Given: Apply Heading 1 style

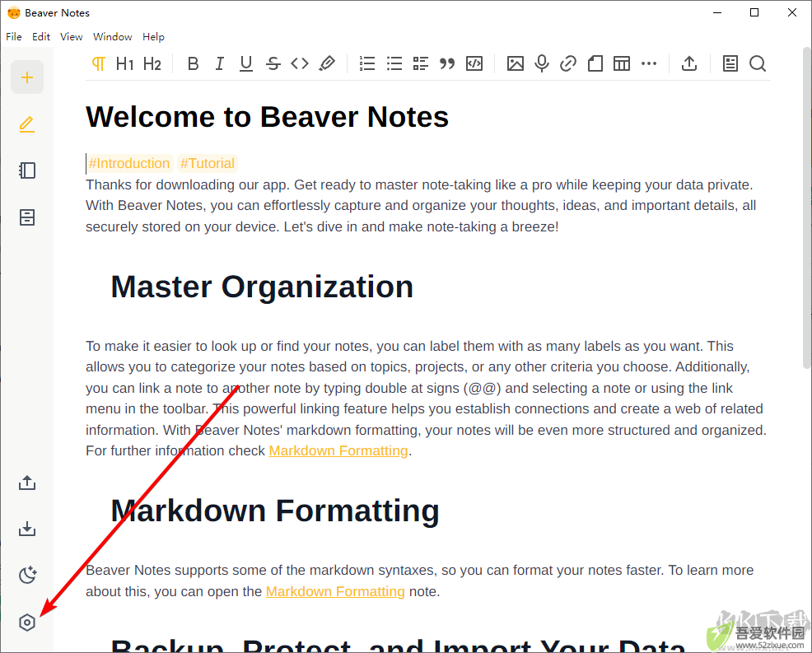Looking at the screenshot, I should (x=125, y=63).
